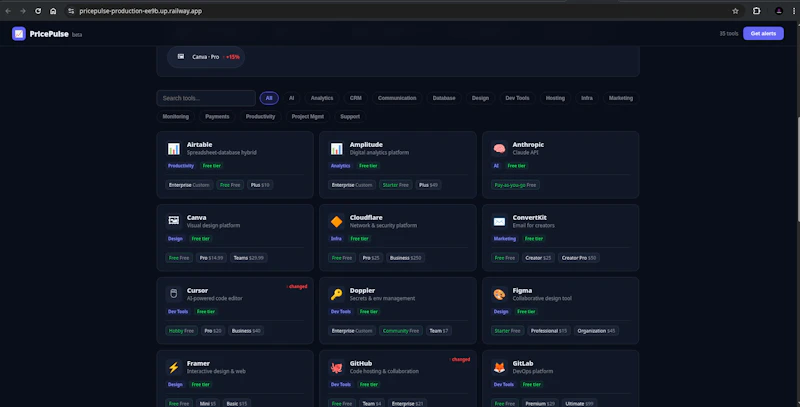
Task: Click Canva's Teams $29.99 plan badge
Action: 248,258
